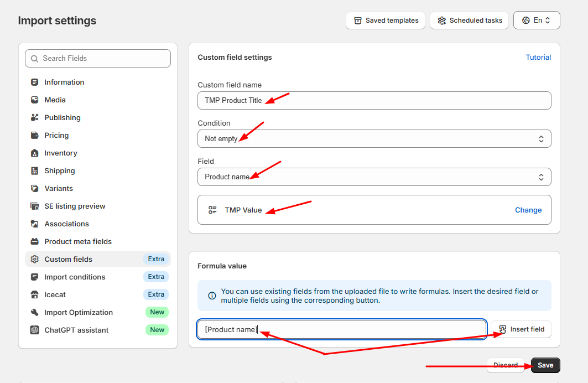
Task: Select Publishing in the sidebar
Action: (98, 117)
